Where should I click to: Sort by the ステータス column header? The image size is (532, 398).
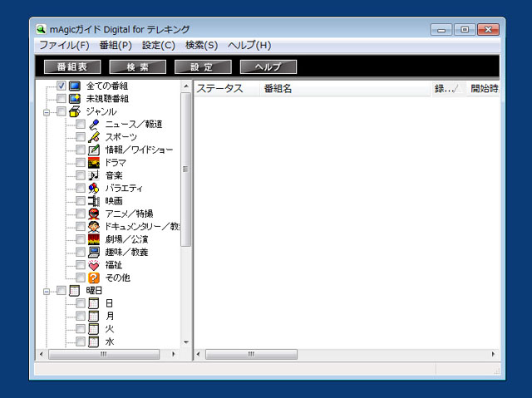point(227,89)
